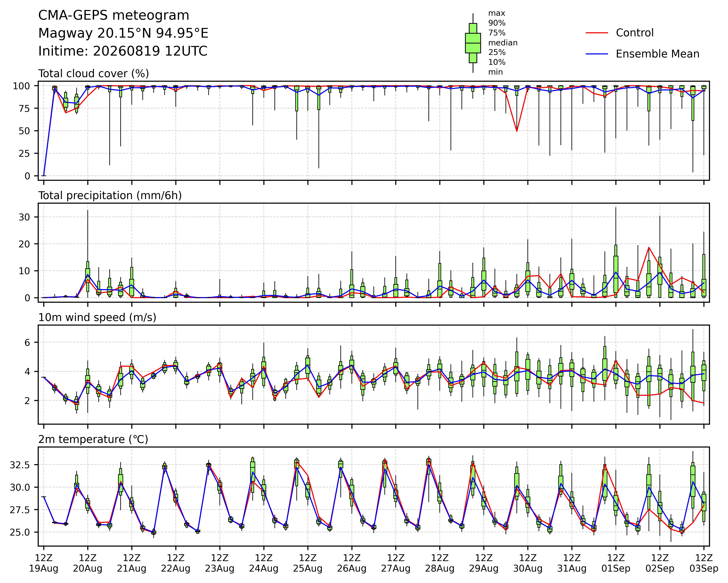Click the Total precipitation panel title

pos(110,196)
